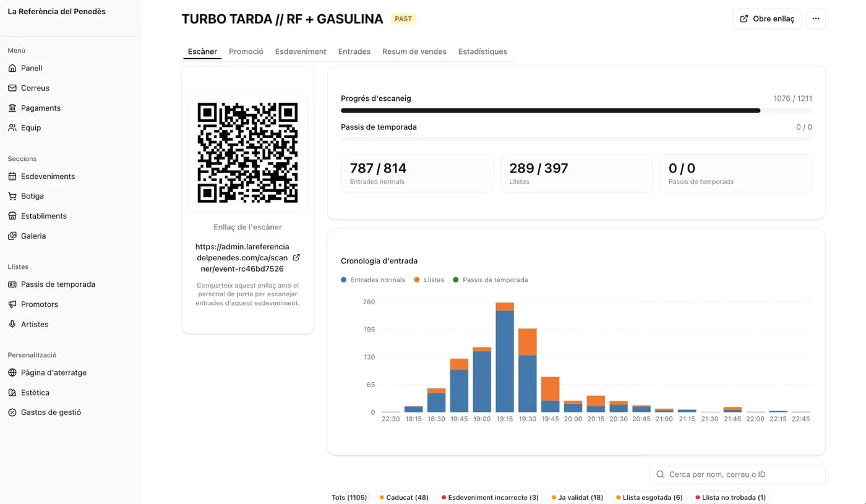This screenshot has height=504, width=866.
Task: Go to the Estadístiques tab
Action: pos(482,51)
